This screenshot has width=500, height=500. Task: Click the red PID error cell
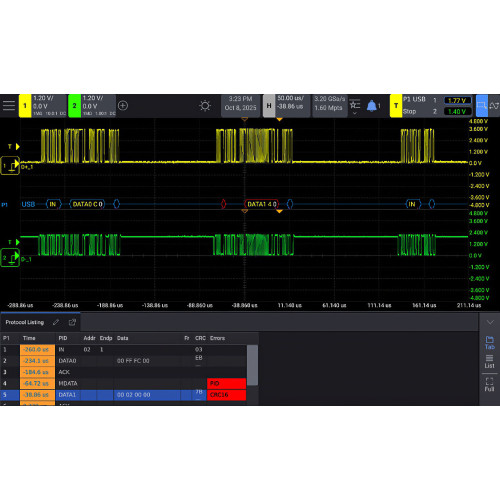[x=226, y=383]
